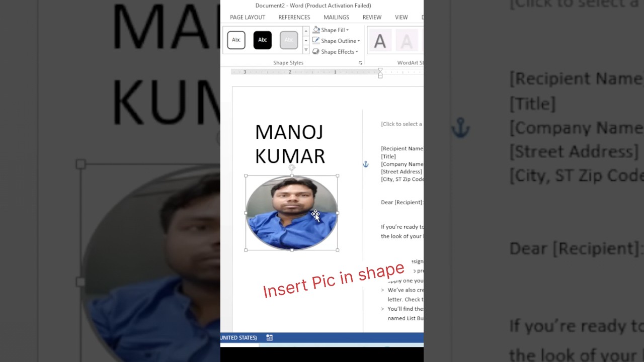Click the Shape Fill paint bucket icon
The height and width of the screenshot is (362, 644).
tap(316, 30)
